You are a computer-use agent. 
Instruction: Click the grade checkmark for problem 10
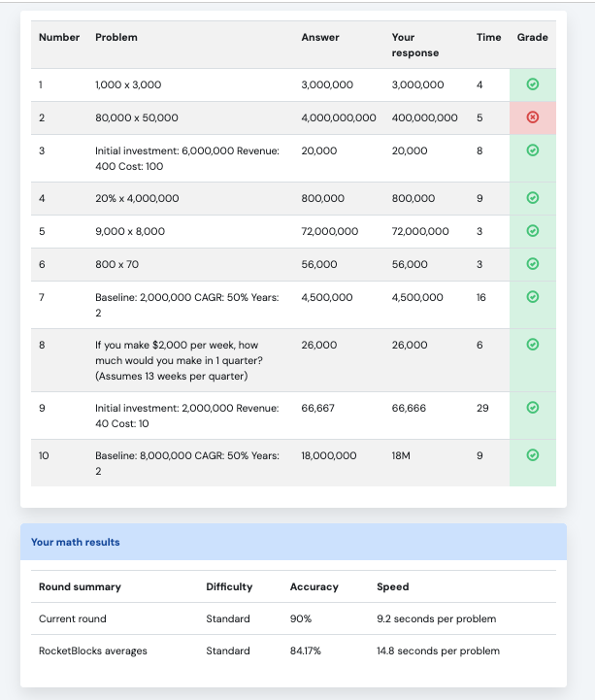pyautogui.click(x=532, y=455)
